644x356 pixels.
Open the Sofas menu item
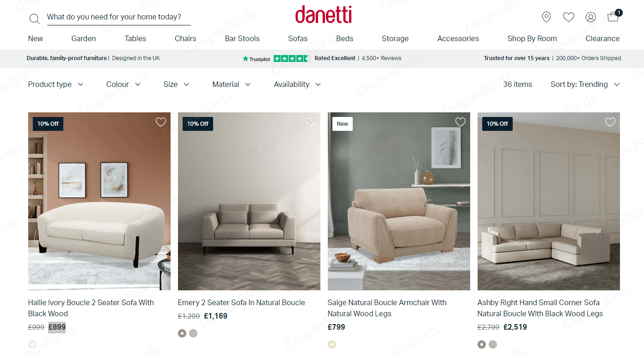point(298,38)
